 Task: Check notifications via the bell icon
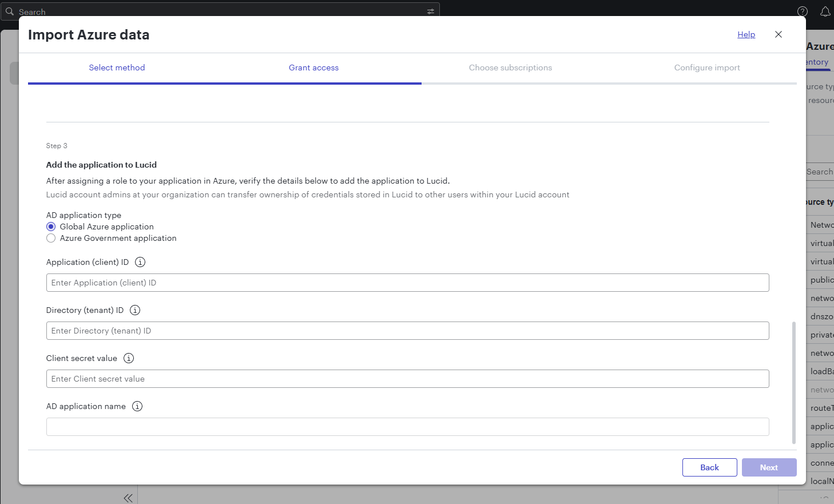(x=825, y=11)
